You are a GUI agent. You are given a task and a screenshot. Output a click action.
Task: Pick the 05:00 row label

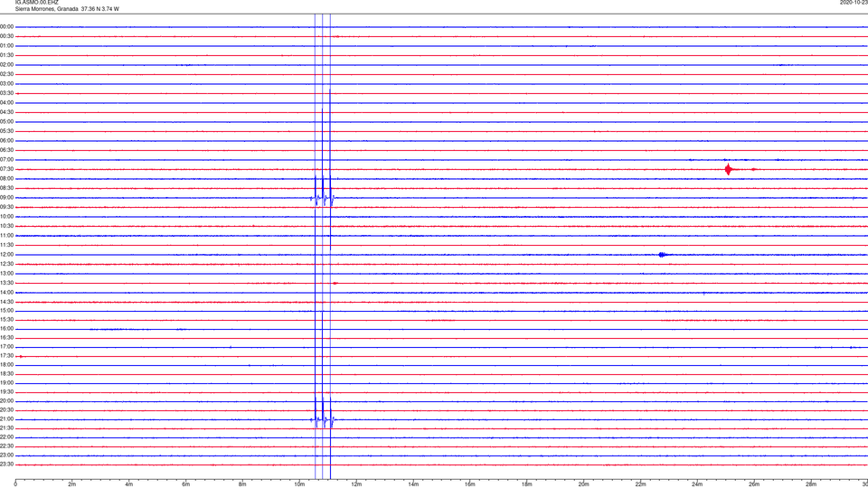click(6, 122)
